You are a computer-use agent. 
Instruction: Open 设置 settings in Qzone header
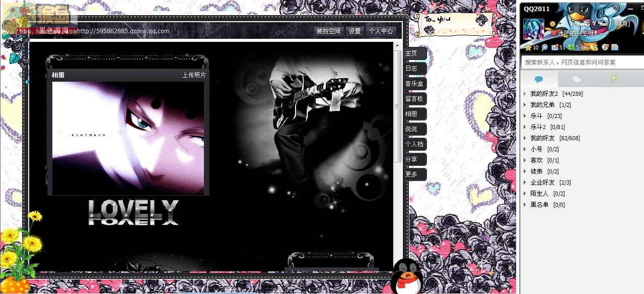pos(355,31)
